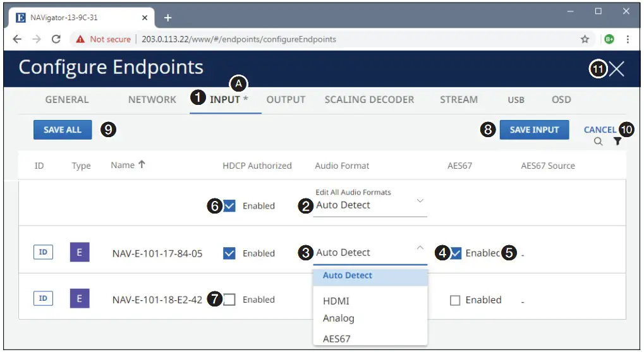Enable AES67 for NAV-E-101-18-E2-42
Image resolution: width=644 pixels, height=352 pixels.
click(x=454, y=300)
